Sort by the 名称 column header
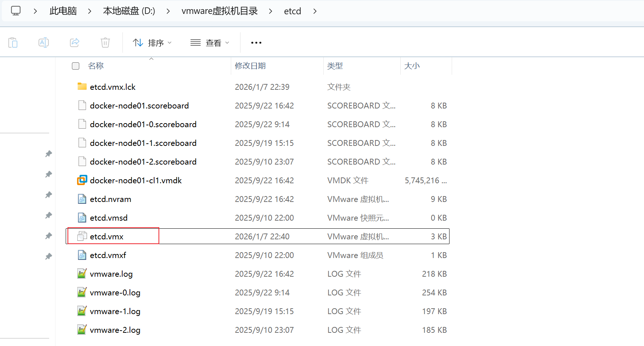 coord(96,66)
